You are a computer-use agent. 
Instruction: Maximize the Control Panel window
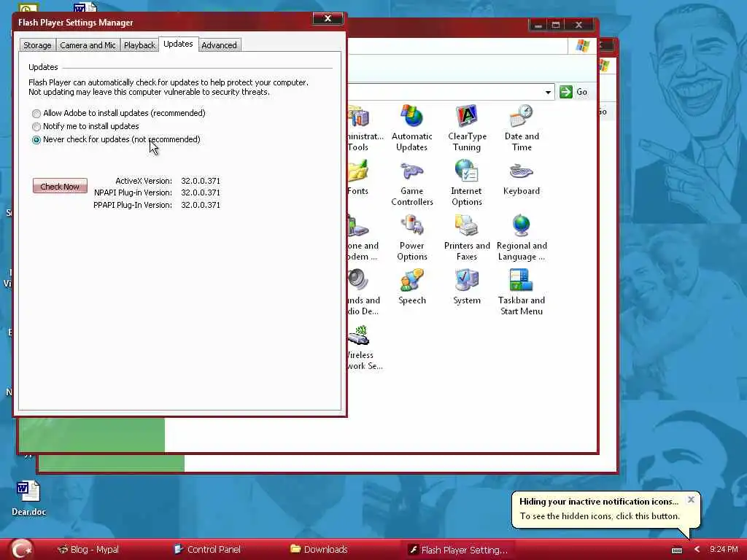point(555,26)
